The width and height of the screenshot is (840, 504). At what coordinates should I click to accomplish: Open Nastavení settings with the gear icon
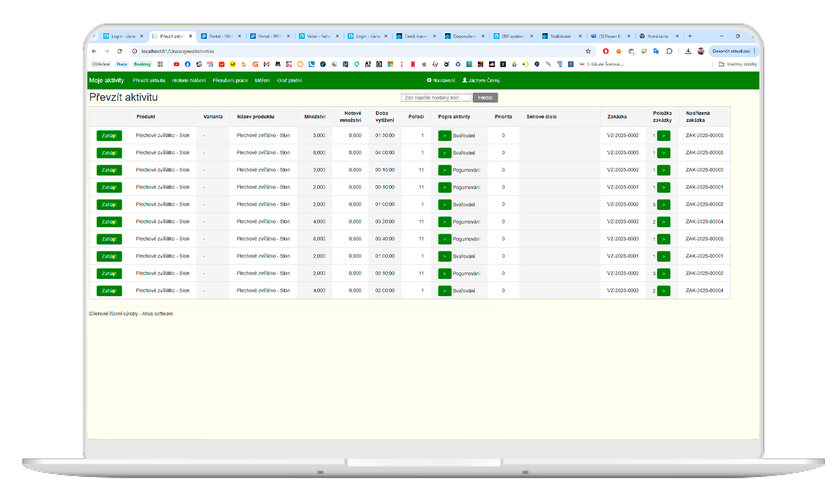pos(440,80)
